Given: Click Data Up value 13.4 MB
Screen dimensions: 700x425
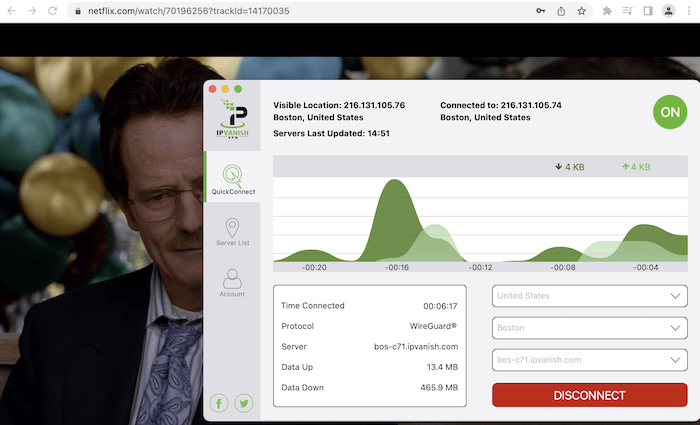Looking at the screenshot, I should click(x=442, y=367).
